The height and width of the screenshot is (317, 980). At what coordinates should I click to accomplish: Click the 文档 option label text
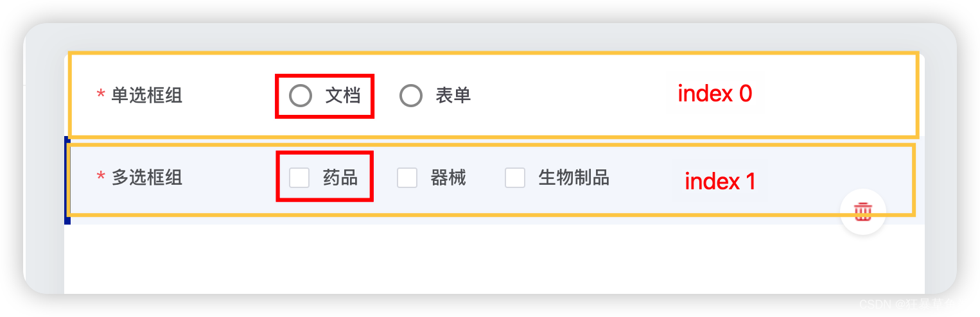tap(342, 96)
